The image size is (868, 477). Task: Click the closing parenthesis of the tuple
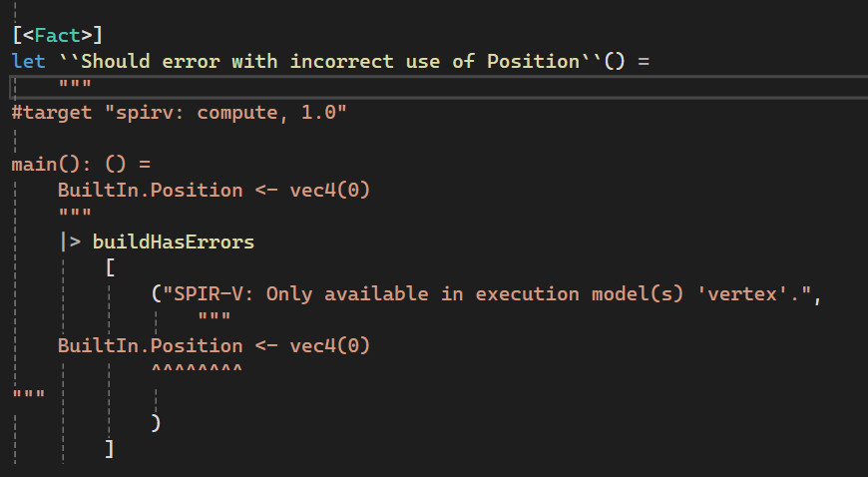tap(156, 423)
